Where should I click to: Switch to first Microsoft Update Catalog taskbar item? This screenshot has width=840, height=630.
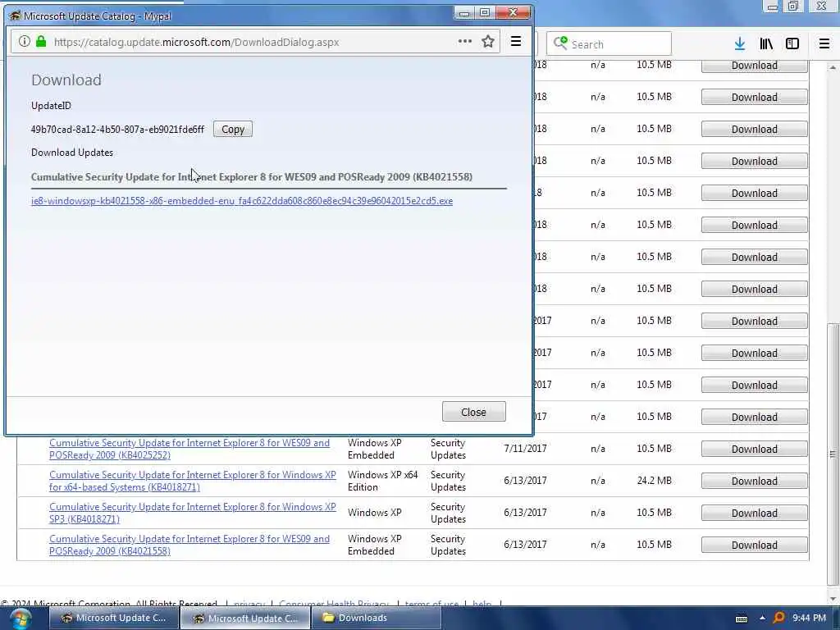(x=113, y=618)
